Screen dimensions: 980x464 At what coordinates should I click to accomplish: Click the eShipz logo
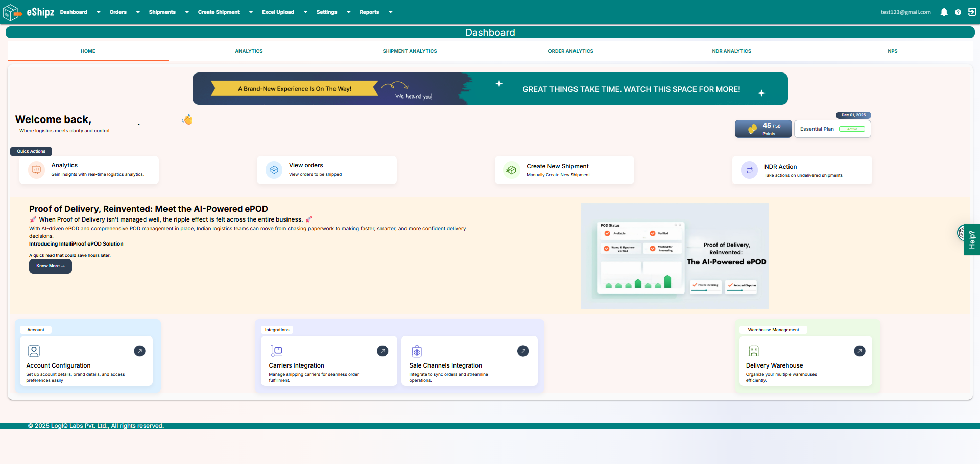(29, 12)
